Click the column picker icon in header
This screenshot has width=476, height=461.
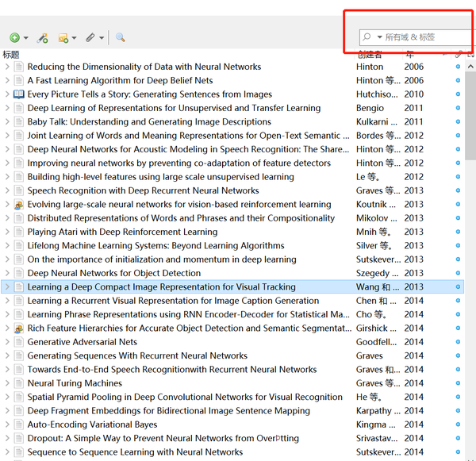(x=469, y=55)
